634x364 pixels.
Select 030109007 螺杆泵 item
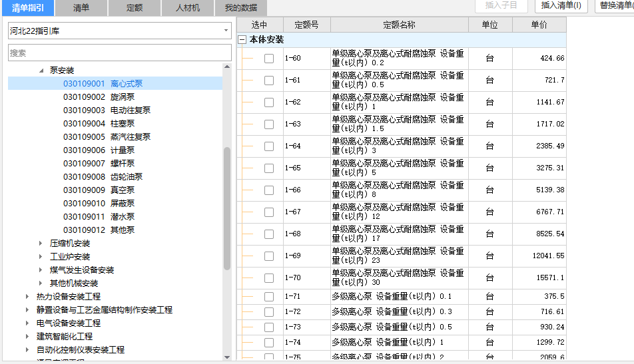tap(99, 164)
